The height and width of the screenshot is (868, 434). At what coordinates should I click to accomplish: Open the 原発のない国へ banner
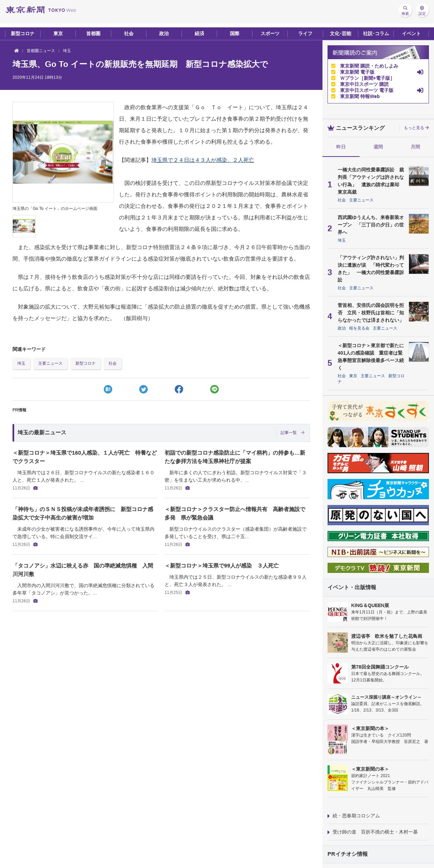click(378, 515)
